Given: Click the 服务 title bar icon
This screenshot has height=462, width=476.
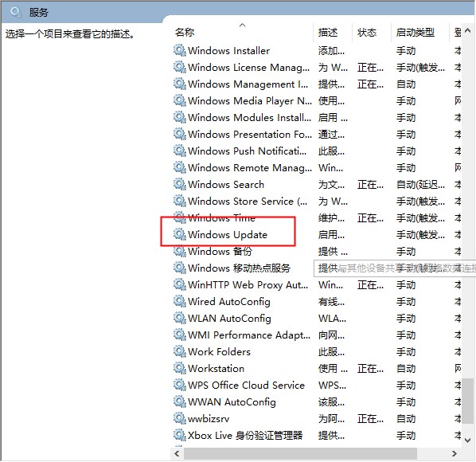Looking at the screenshot, I should click(15, 13).
